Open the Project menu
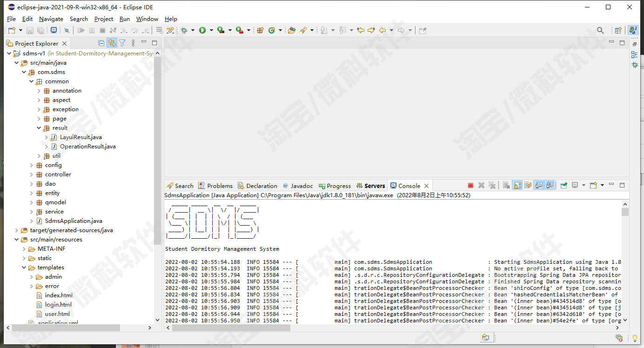Screen dimensions: 644x348 click(x=104, y=19)
